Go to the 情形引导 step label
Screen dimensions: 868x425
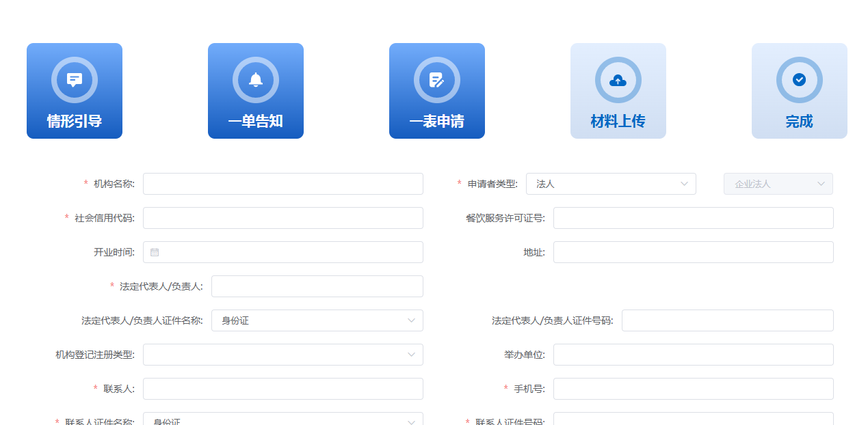(75, 122)
